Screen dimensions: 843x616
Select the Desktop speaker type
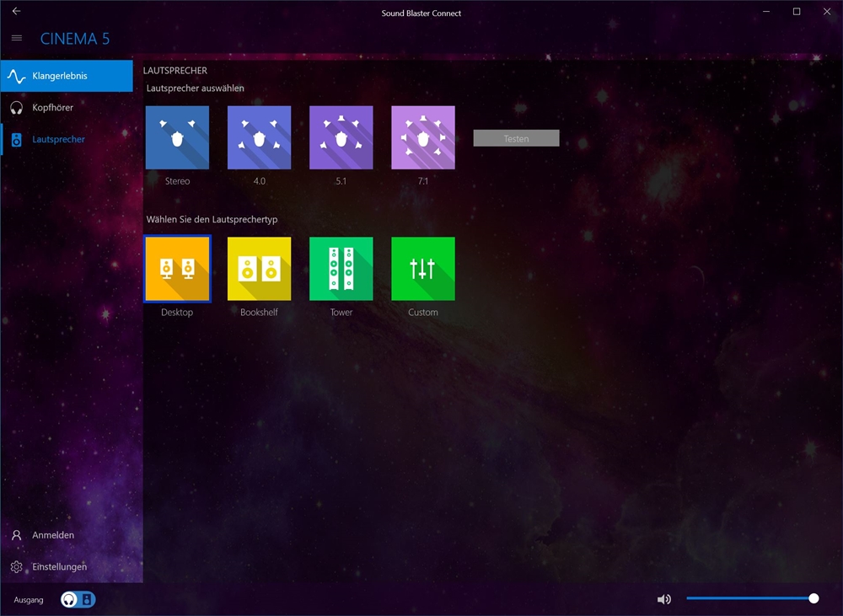[x=177, y=269]
